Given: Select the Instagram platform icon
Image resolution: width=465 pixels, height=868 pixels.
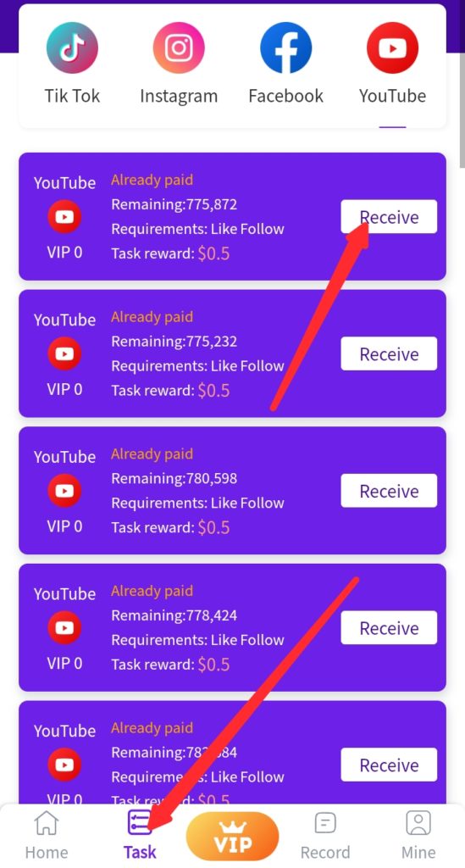Looking at the screenshot, I should (x=179, y=47).
